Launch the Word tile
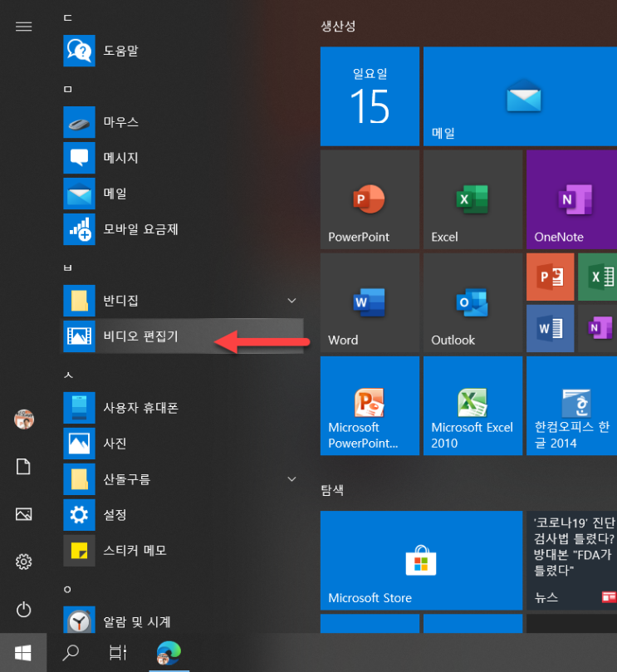The image size is (617, 672). pos(370,302)
